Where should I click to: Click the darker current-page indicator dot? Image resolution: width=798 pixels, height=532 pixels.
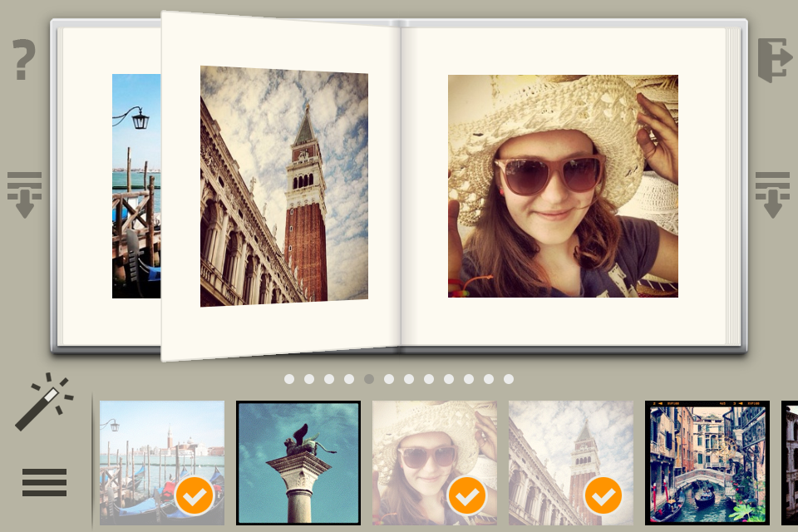pos(369,379)
